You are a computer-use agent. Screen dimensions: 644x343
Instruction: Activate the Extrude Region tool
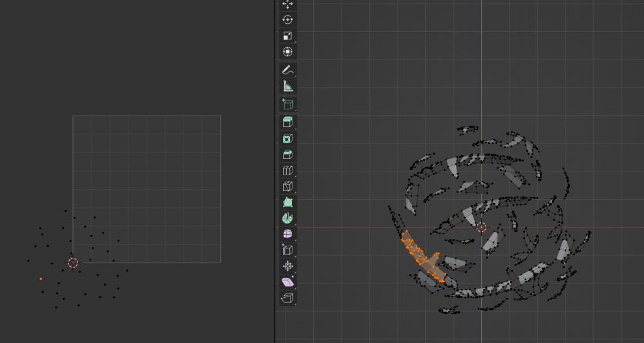(287, 122)
